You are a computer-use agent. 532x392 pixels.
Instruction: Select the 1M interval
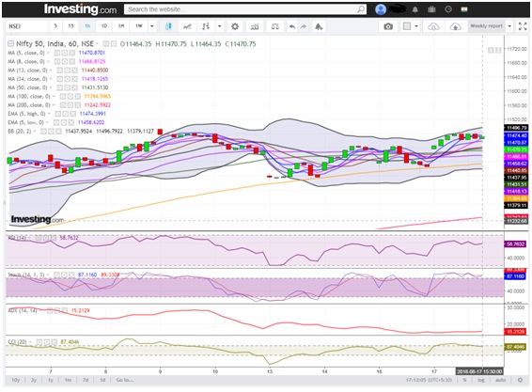pyautogui.click(x=121, y=26)
